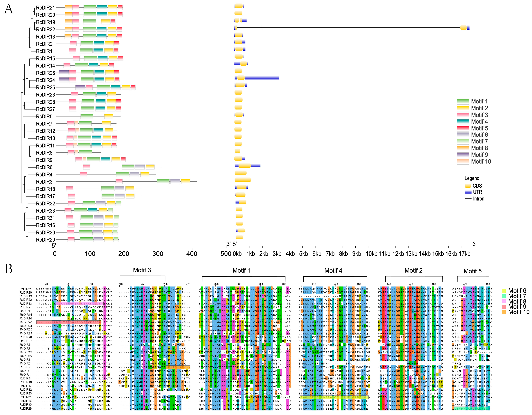
Task: Select the RcDIR8 label in the tree
Action: [x=44, y=153]
